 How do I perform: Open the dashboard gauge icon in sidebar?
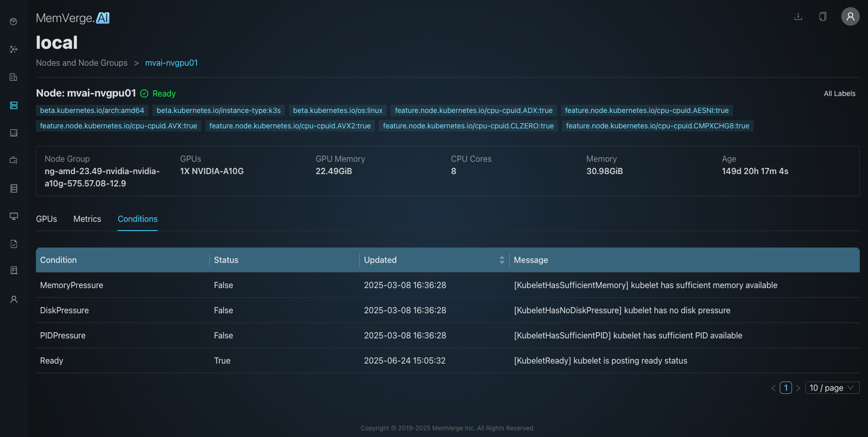click(x=14, y=22)
